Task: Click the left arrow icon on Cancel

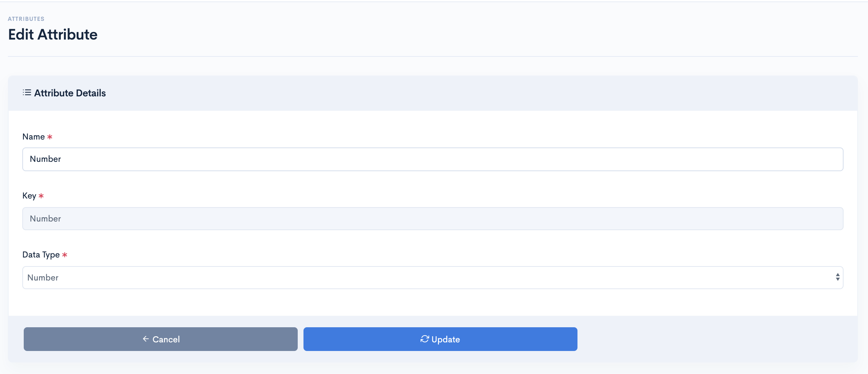Action: tap(146, 339)
